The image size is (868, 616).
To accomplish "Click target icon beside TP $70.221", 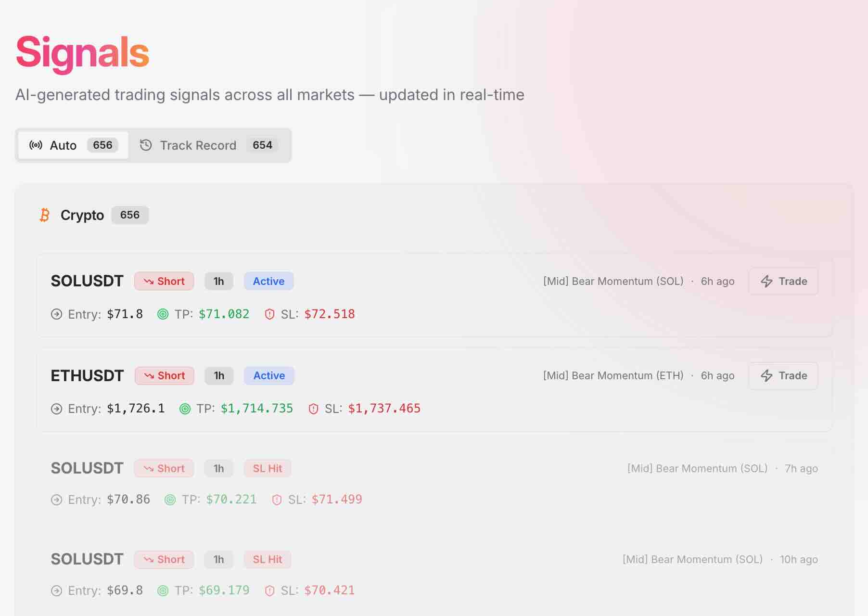I will (x=170, y=500).
